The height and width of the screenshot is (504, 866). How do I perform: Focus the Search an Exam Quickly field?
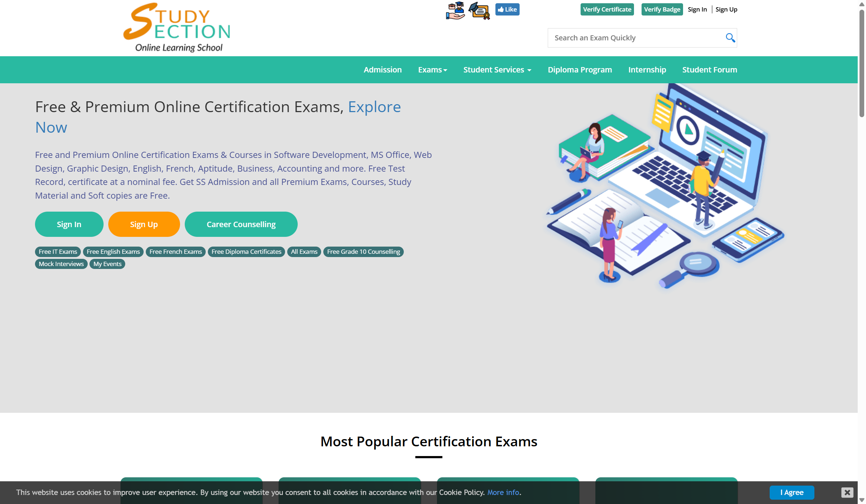[635, 38]
